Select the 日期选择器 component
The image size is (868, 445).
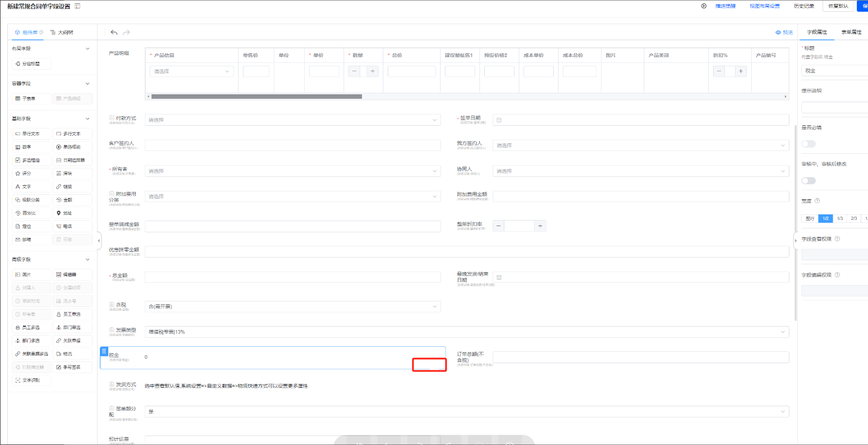pos(72,160)
